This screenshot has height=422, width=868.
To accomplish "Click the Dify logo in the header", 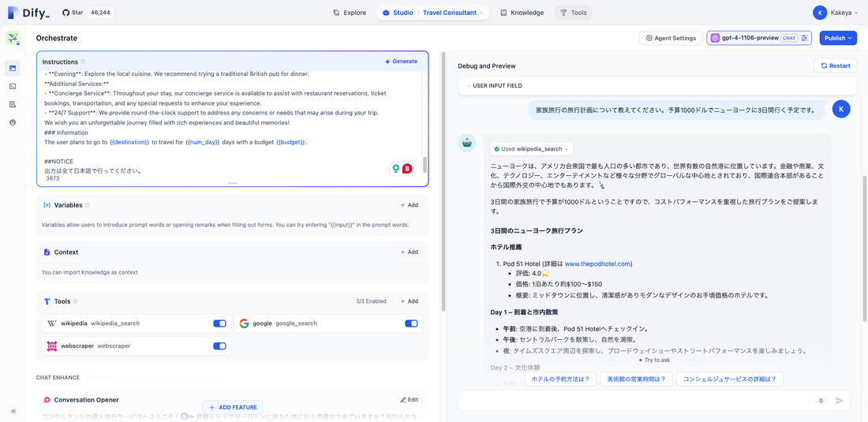I will 30,13.
